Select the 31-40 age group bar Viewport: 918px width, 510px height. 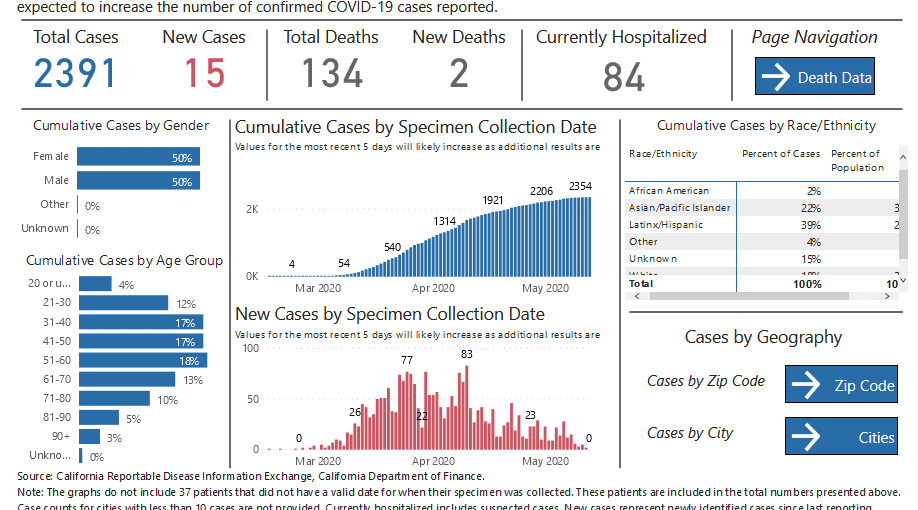[141, 322]
